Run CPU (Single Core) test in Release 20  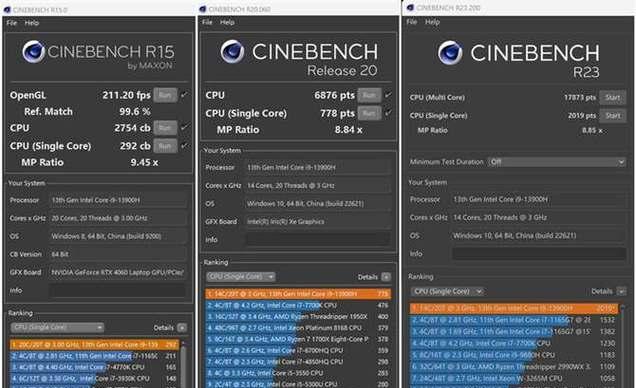[369, 113]
